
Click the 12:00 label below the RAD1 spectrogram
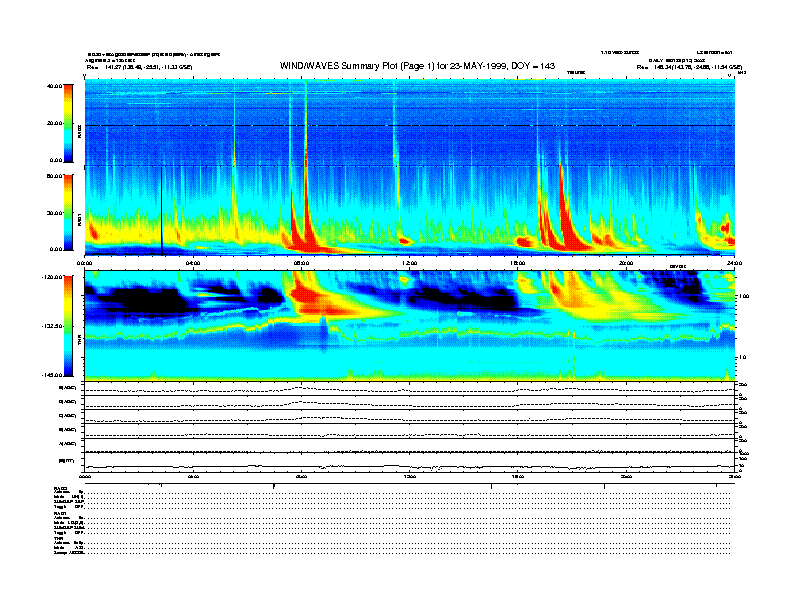[409, 263]
